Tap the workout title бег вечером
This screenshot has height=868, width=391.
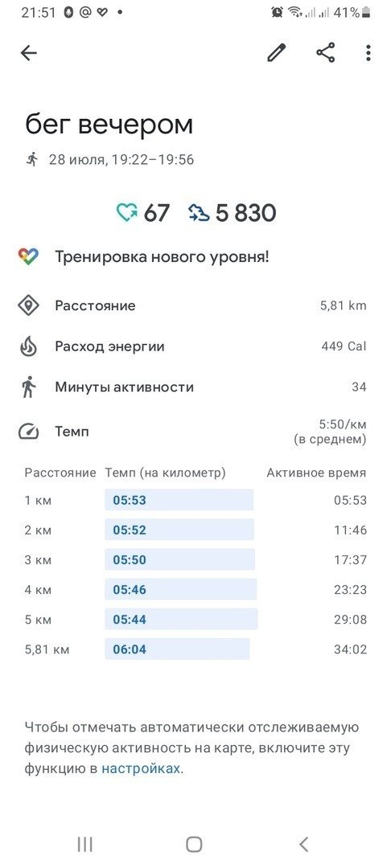(x=109, y=124)
